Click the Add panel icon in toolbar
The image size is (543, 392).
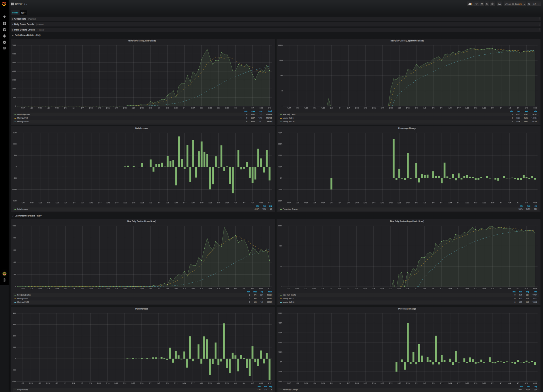click(x=470, y=4)
